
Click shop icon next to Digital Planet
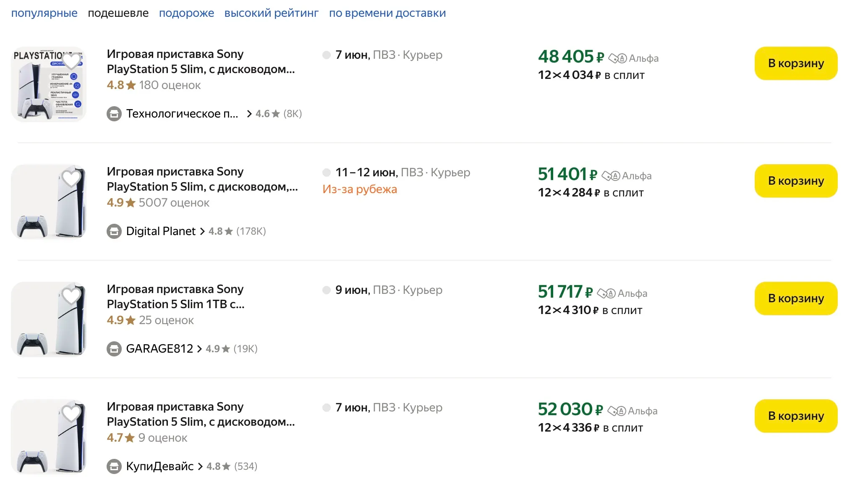(x=114, y=231)
